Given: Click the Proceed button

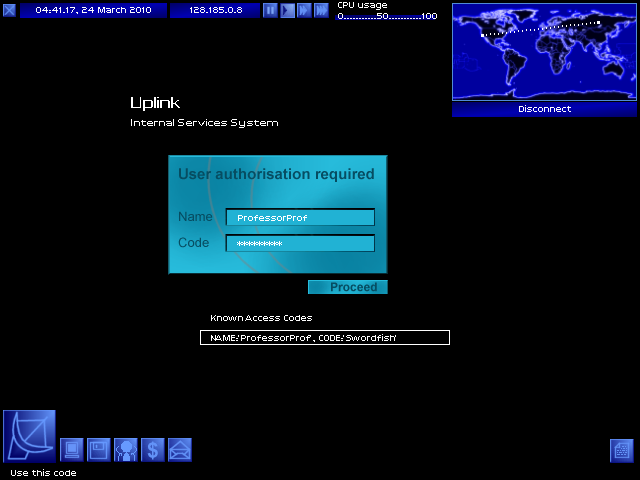Looking at the screenshot, I should click(x=348, y=287).
